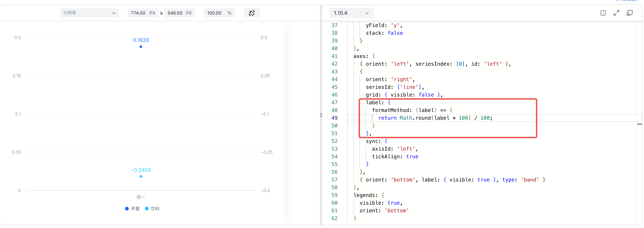Screen dimensions: 644x228
Task: Click the 'visible: true,' line 60
Action: tap(381, 203)
